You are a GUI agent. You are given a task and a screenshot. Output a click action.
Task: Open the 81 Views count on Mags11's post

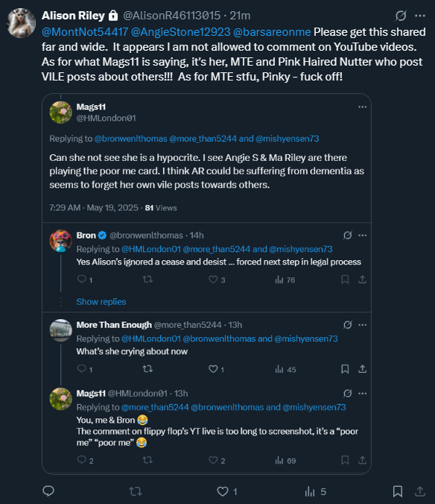point(161,208)
